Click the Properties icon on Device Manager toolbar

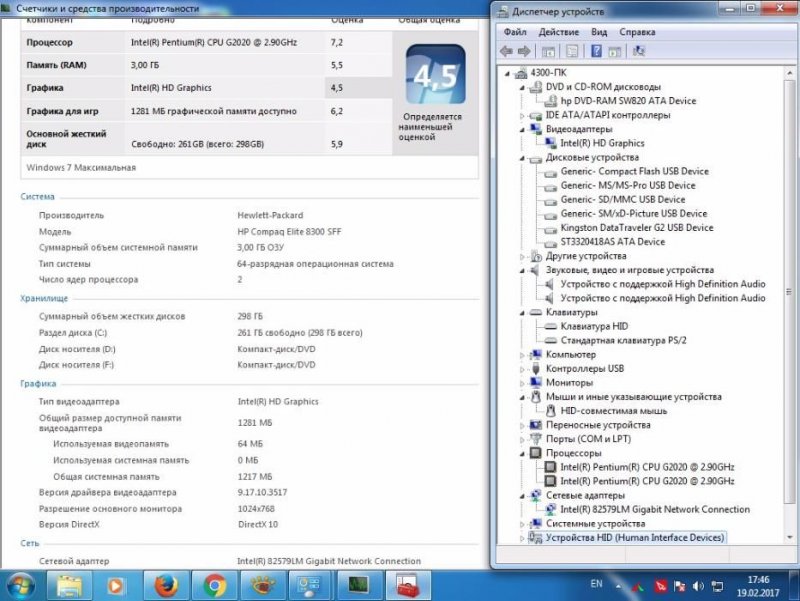point(571,51)
